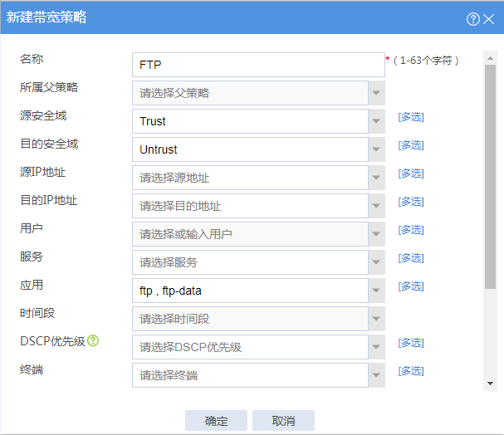Screen dimensions: 504x435
Task: Open the 源安全域 dropdown showing Trust
Action: click(376, 121)
